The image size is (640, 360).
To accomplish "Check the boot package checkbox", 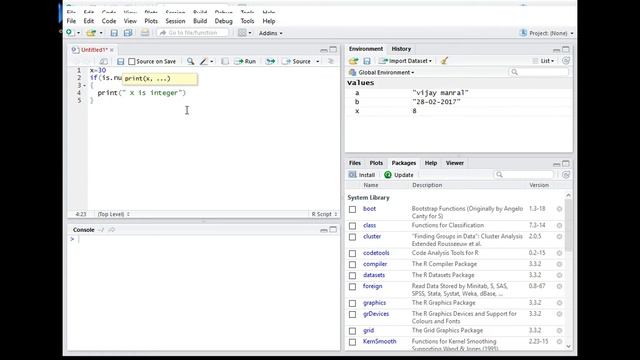I will pyautogui.click(x=352, y=209).
